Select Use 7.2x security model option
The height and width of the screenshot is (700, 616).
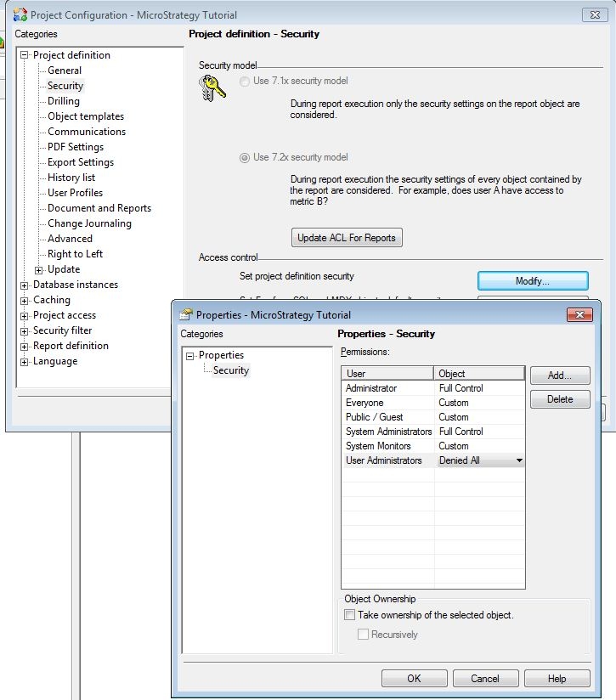click(x=245, y=158)
